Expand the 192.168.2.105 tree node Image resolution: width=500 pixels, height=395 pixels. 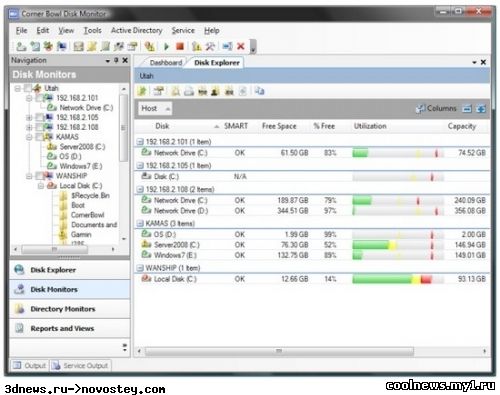coord(29,117)
